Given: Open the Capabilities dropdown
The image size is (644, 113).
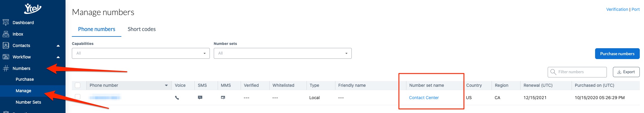Looking at the screenshot, I should [x=141, y=53].
